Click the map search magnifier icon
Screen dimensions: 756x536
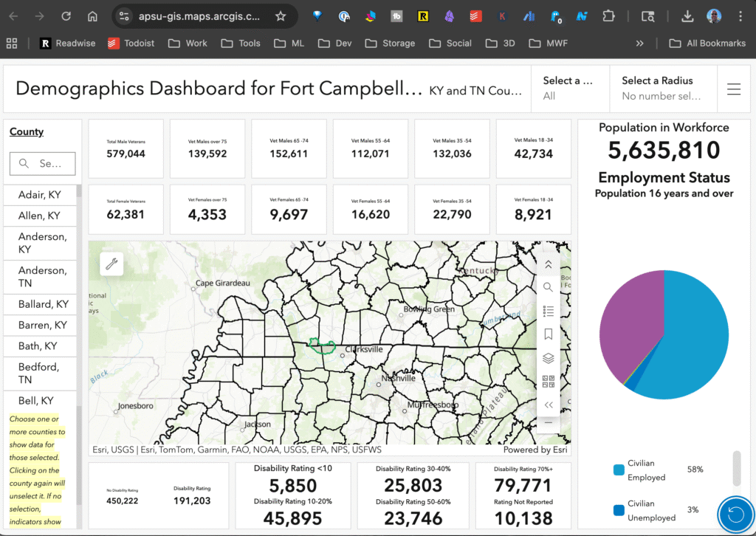point(548,287)
